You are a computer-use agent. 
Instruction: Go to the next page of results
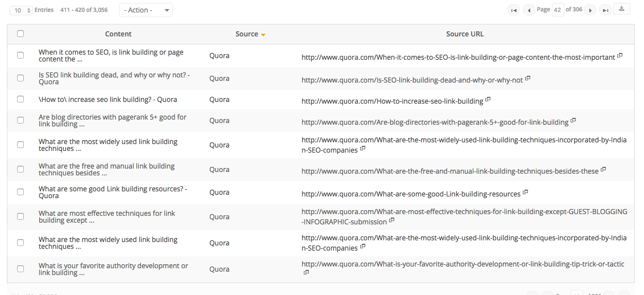[x=590, y=10]
